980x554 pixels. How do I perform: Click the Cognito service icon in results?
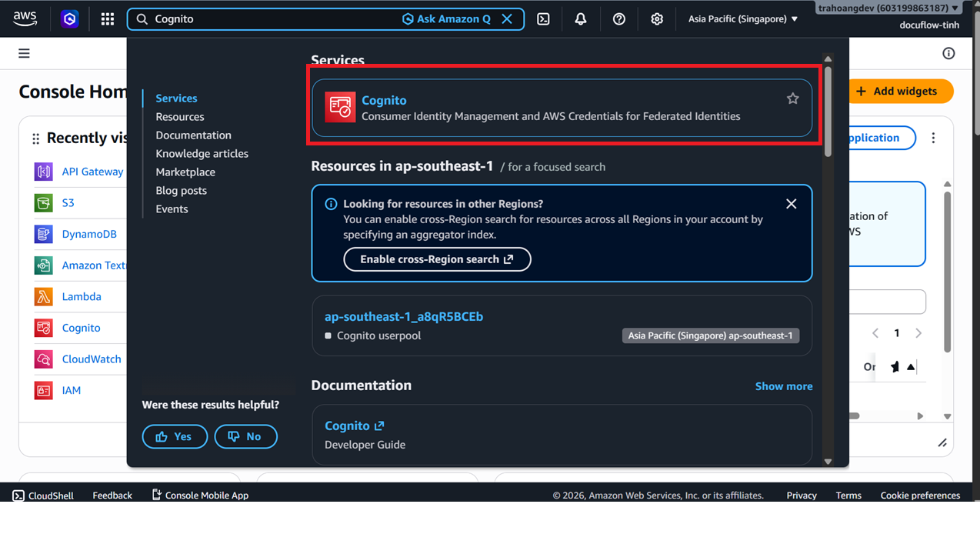(x=340, y=108)
